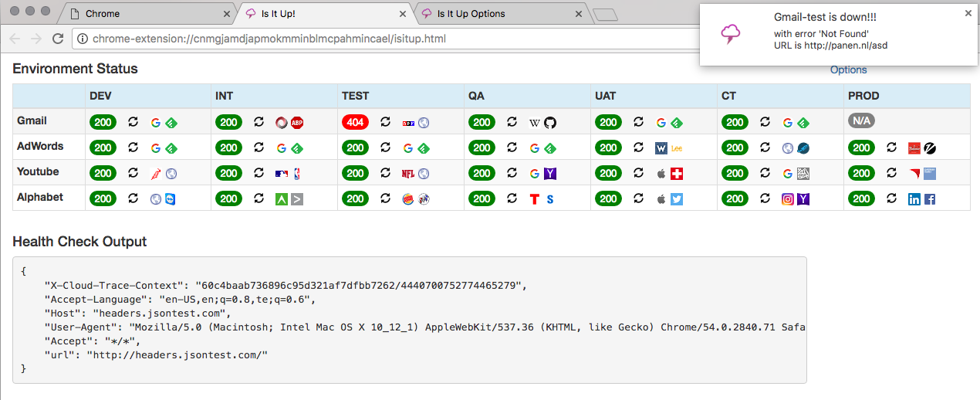Open the MLB icon in Youtube INT
Image resolution: width=980 pixels, height=400 pixels.
(x=282, y=174)
